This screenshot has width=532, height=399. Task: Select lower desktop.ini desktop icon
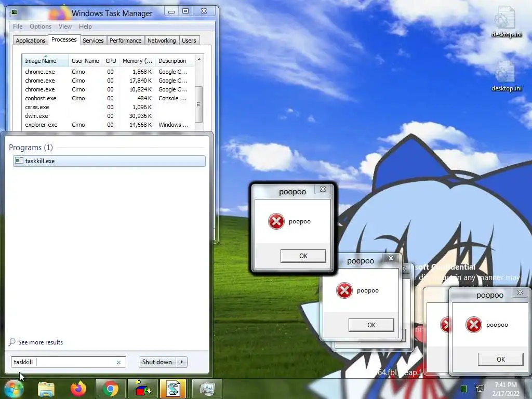tap(506, 76)
